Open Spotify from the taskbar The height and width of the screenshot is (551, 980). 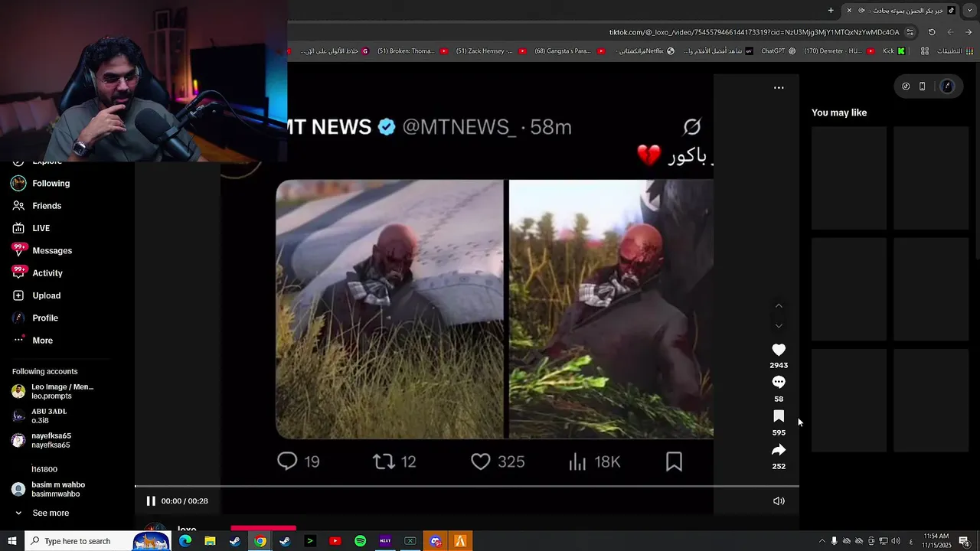coord(360,541)
